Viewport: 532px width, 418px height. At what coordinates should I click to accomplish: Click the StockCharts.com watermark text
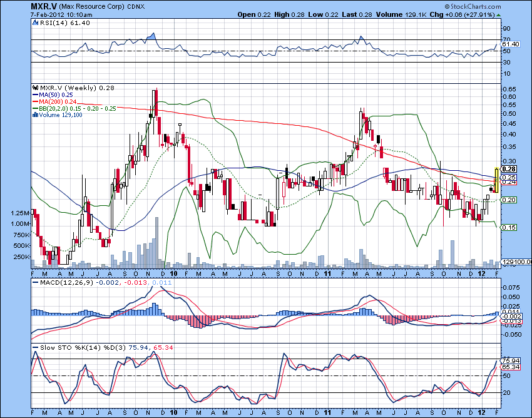[473, 6]
